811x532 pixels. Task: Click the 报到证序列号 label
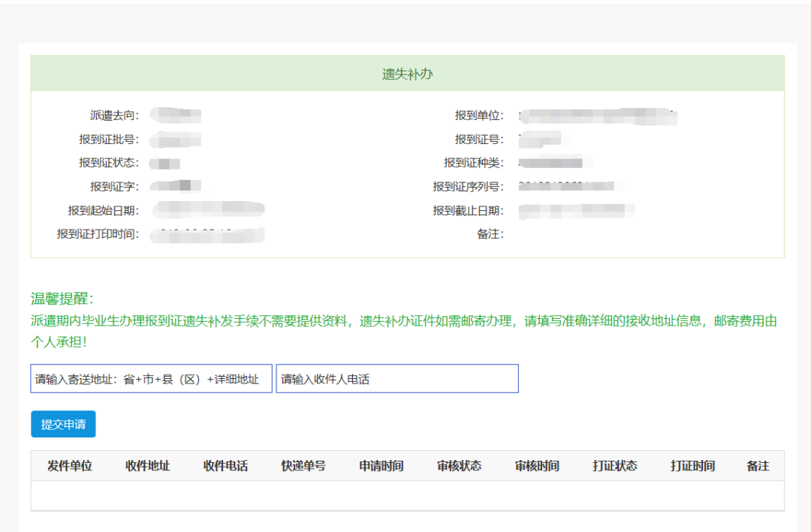click(468, 186)
